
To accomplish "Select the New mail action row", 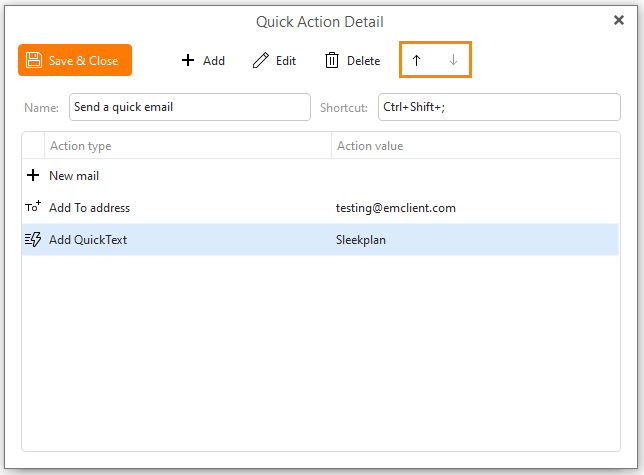I will [x=320, y=176].
